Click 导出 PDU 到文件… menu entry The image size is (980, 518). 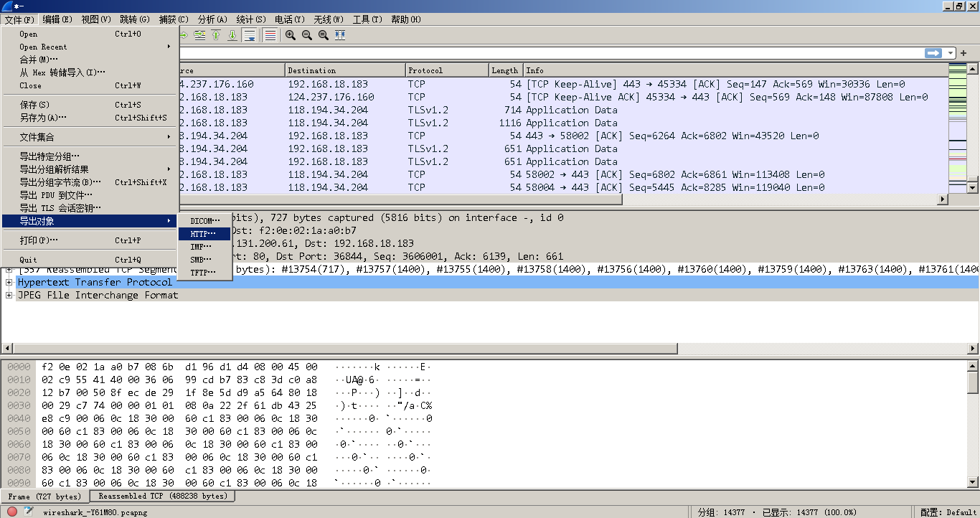(x=90, y=195)
